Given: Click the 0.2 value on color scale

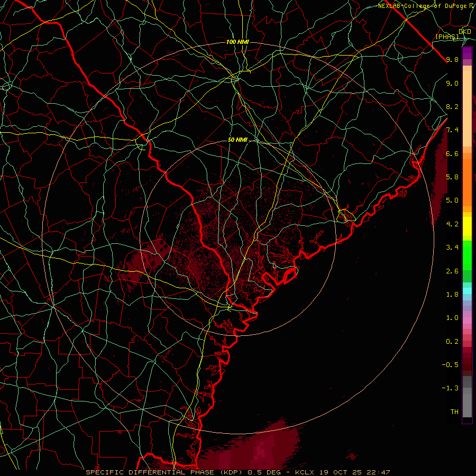Looking at the screenshot, I should (452, 342).
